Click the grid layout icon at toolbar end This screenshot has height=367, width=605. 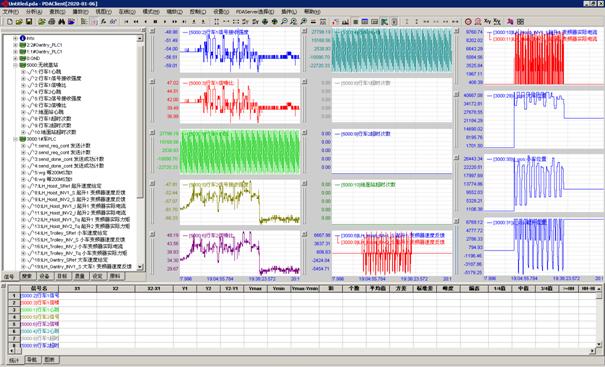pos(520,22)
